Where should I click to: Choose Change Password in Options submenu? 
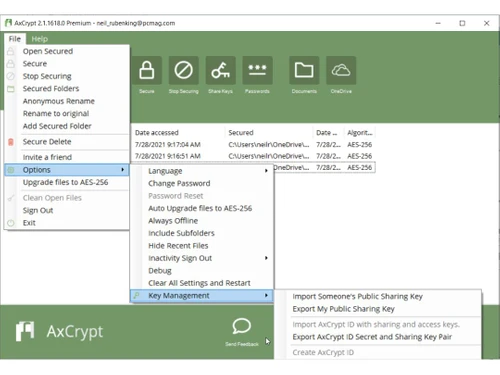(202, 183)
